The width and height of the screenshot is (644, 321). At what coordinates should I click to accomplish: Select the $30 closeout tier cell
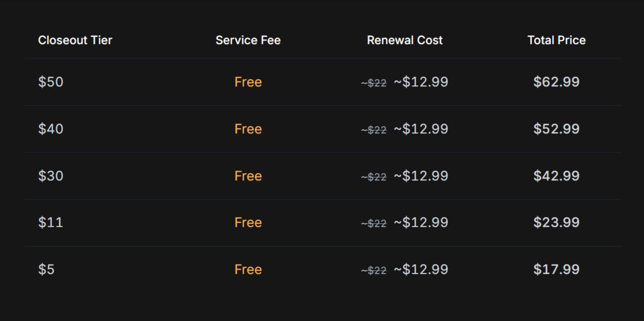tap(50, 176)
